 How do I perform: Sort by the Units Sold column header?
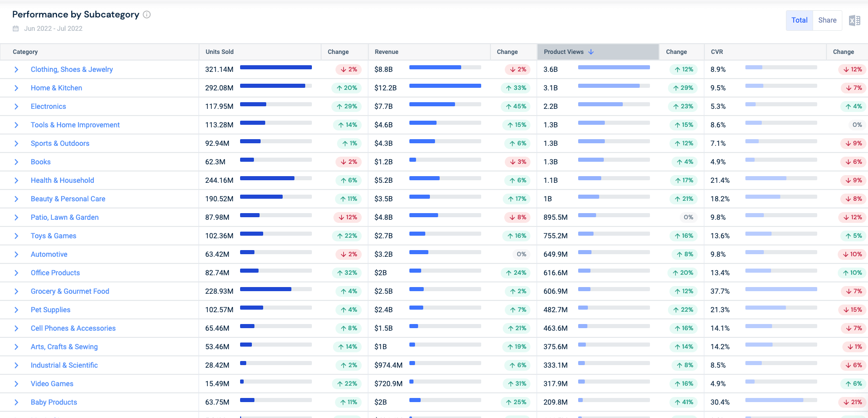point(220,52)
